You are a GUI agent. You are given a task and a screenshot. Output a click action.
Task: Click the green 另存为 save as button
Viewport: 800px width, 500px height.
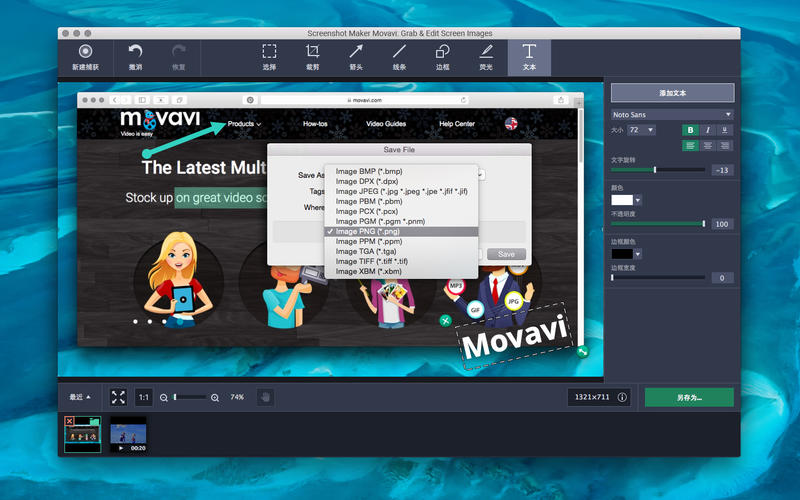pyautogui.click(x=689, y=397)
